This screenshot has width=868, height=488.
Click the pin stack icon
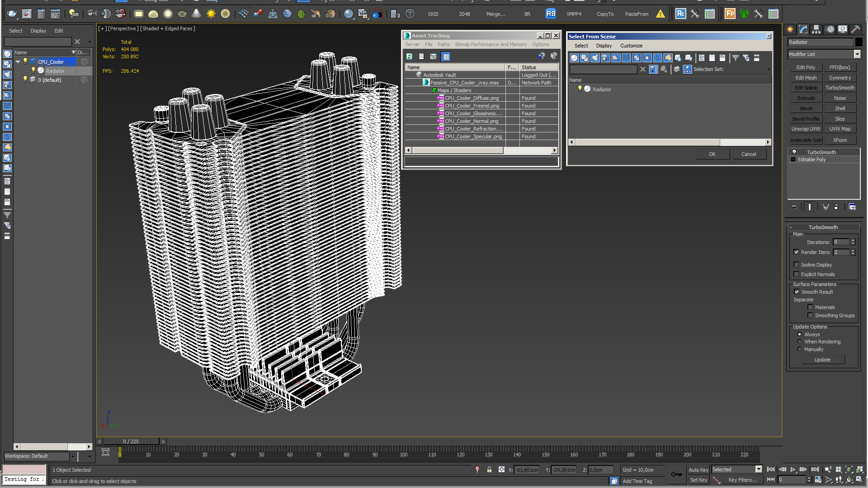[794, 207]
